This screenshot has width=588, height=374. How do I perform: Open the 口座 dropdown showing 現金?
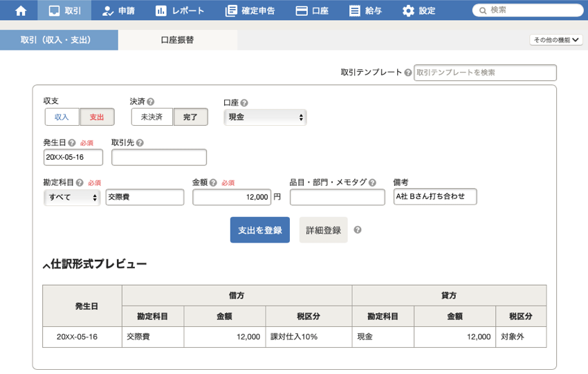(265, 118)
